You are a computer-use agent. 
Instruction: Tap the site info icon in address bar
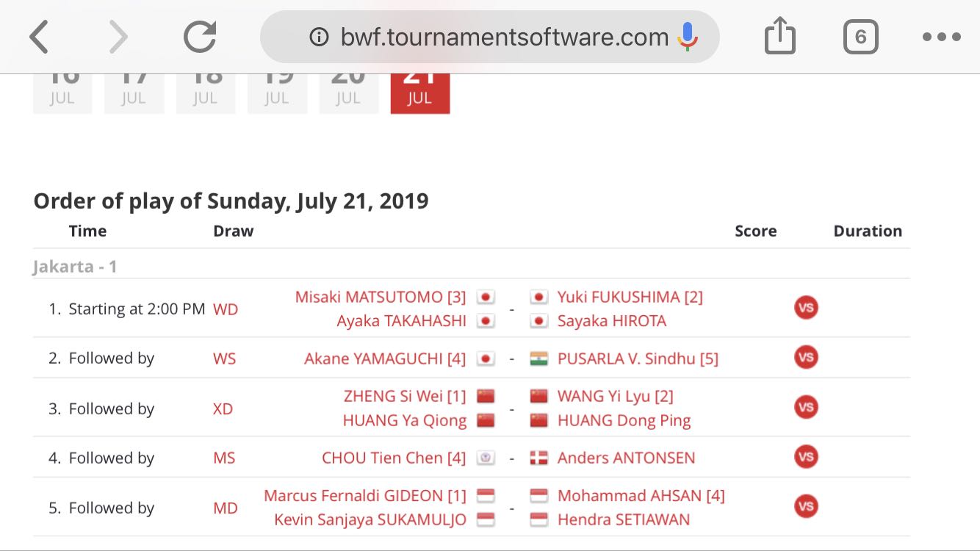pos(319,37)
